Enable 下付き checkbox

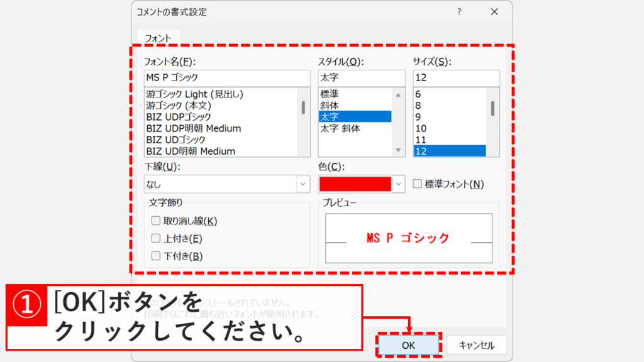(156, 256)
